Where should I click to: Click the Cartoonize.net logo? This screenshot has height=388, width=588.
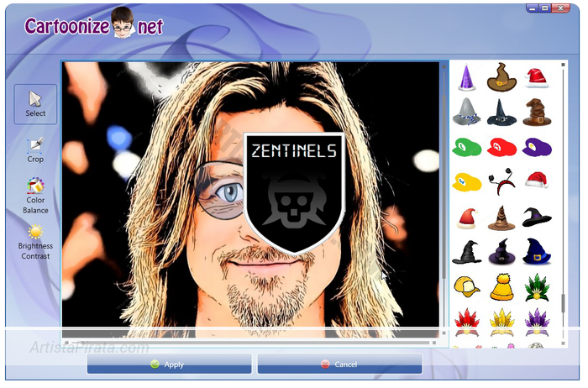[94, 24]
